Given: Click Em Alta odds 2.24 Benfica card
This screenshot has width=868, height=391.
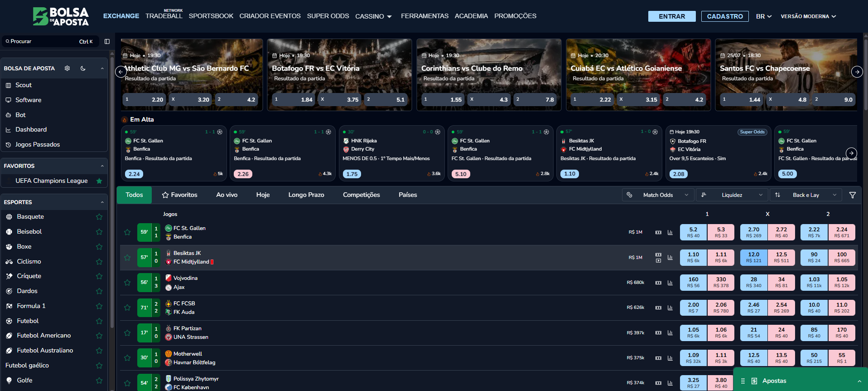Looking at the screenshot, I should pyautogui.click(x=134, y=174).
